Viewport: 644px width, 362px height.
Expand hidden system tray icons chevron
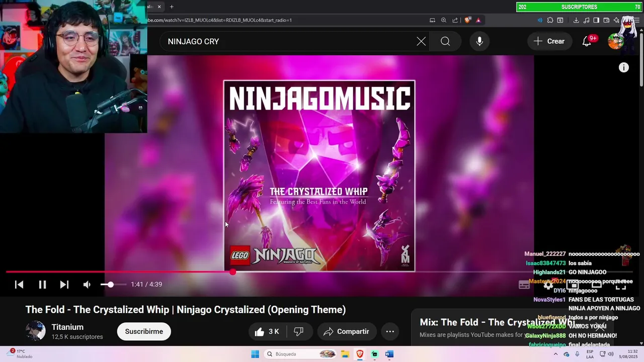click(555, 354)
